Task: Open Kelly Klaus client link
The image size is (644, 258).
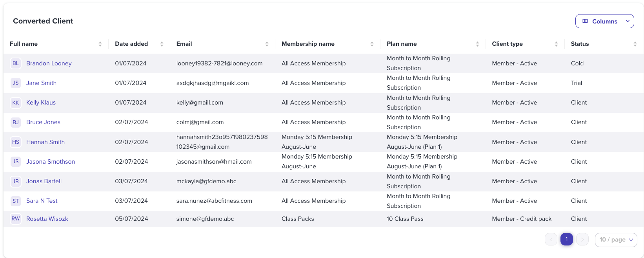Action: tap(41, 103)
